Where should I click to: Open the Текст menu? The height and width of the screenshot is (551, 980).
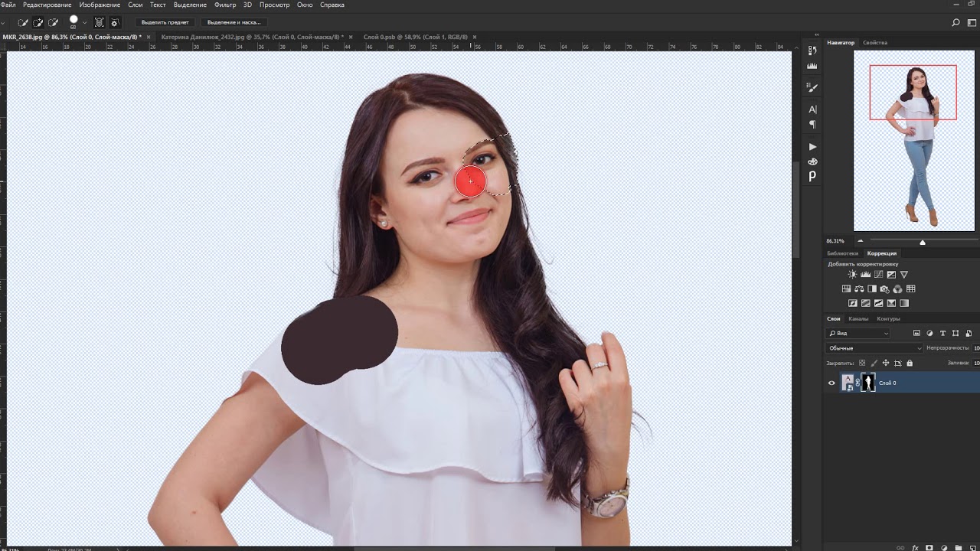158,5
